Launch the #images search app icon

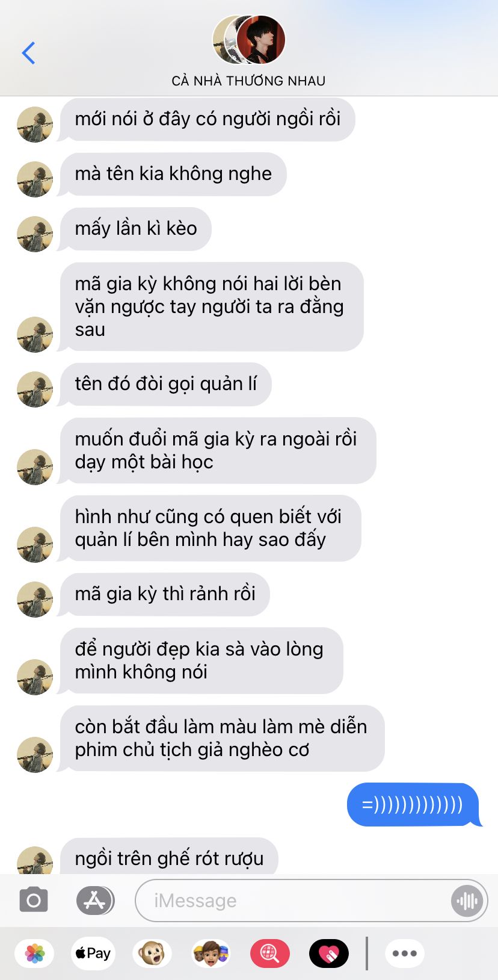tap(270, 954)
